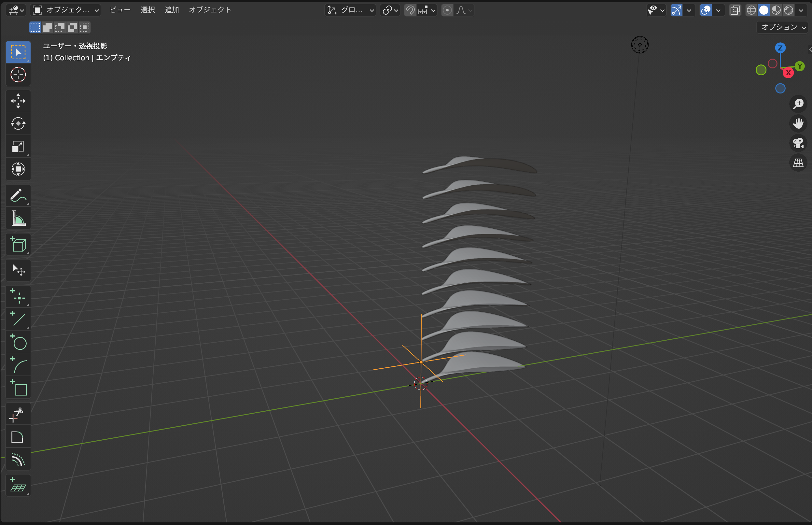Viewport: 812px width, 525px height.
Task: Click the green Y axis gizmo ball
Action: (800, 66)
